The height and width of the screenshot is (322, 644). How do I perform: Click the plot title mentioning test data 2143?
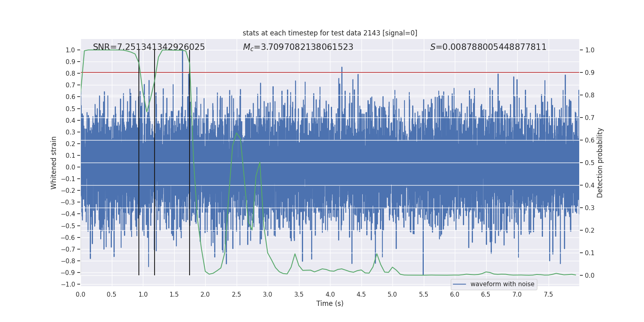[x=330, y=33]
